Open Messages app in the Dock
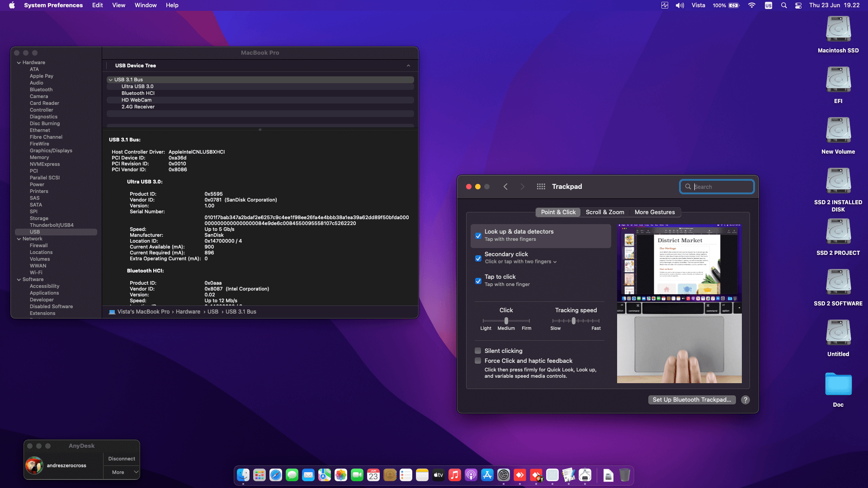The image size is (868, 488). click(292, 475)
